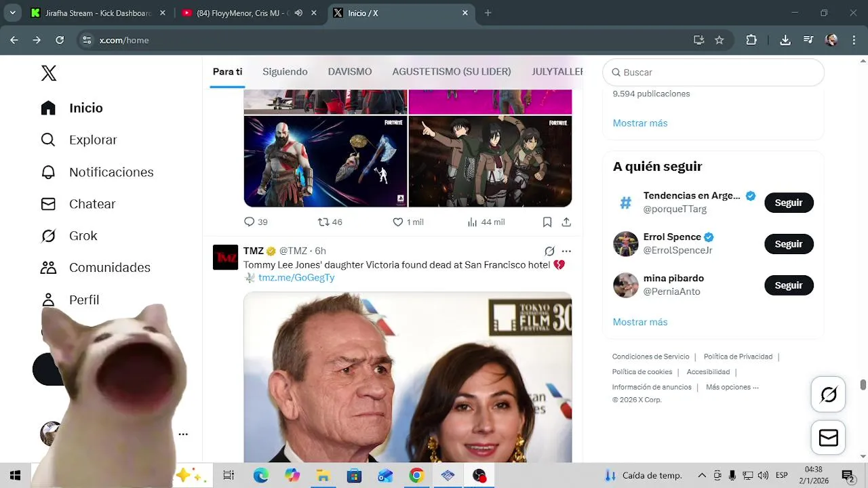Open Información de anuncios link

coord(652,387)
